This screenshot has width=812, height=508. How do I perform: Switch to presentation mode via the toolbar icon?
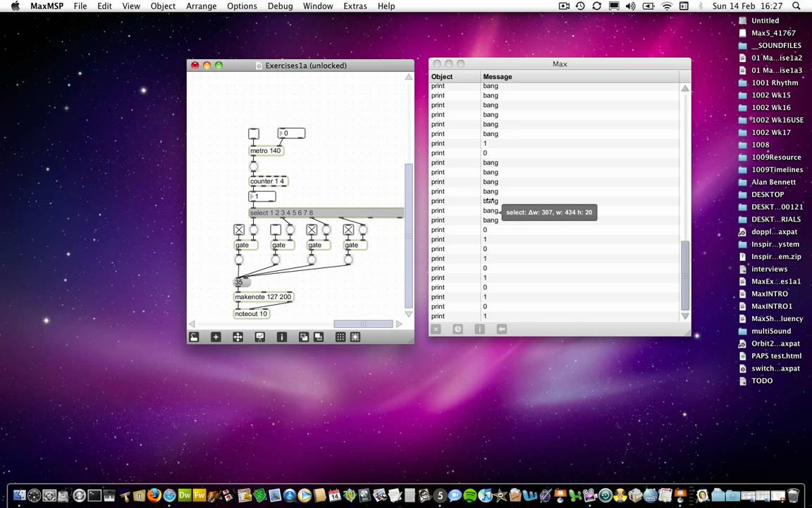(x=260, y=337)
